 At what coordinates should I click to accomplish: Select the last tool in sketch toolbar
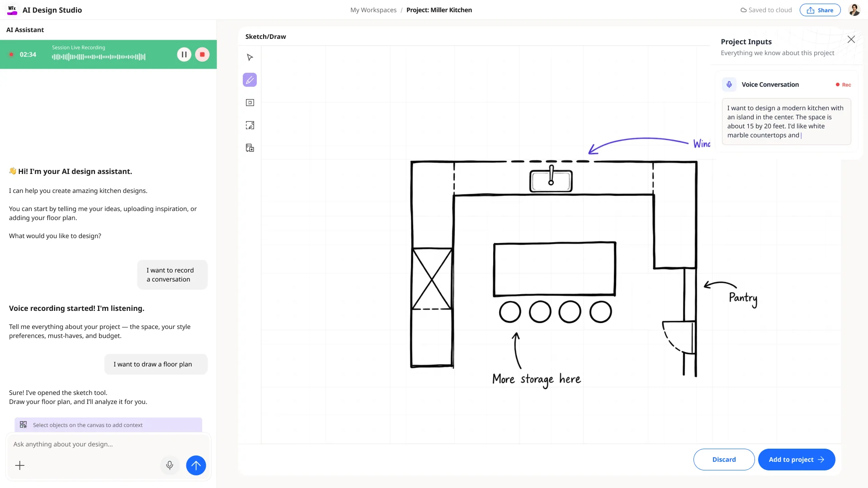click(x=250, y=148)
